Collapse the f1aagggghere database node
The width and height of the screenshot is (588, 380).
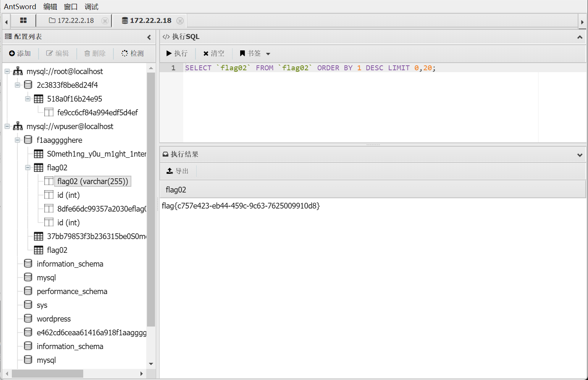tap(17, 140)
